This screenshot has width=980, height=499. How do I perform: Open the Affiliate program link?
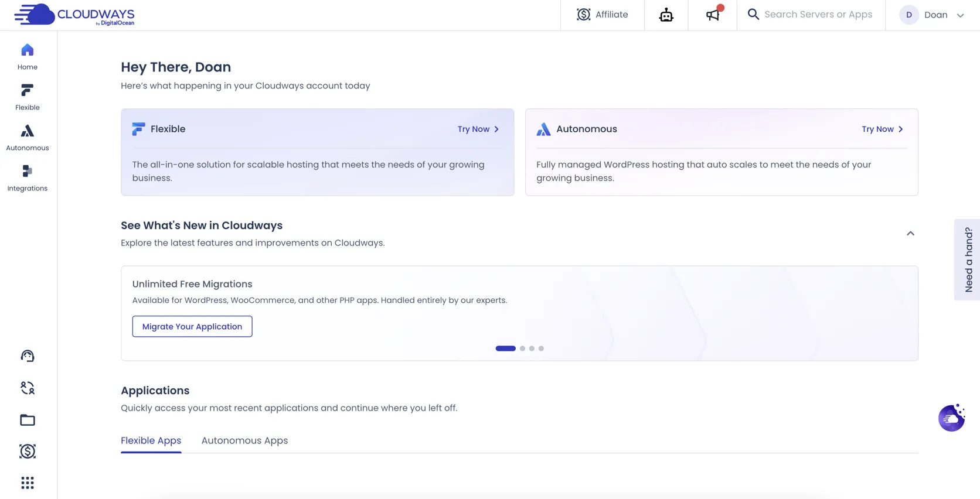[x=602, y=15]
